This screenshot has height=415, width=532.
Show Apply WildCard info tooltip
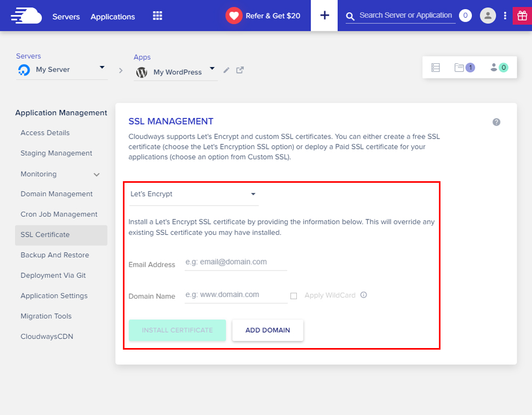(363, 295)
